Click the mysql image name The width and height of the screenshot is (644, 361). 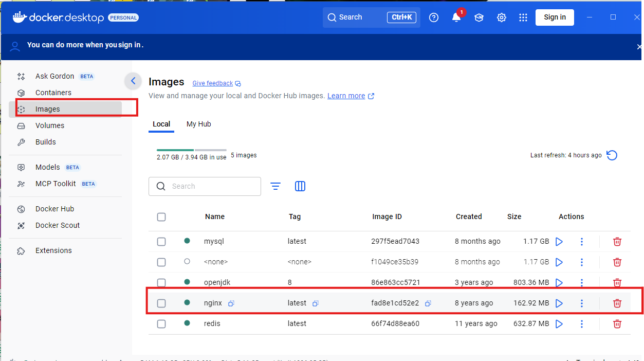(214, 241)
